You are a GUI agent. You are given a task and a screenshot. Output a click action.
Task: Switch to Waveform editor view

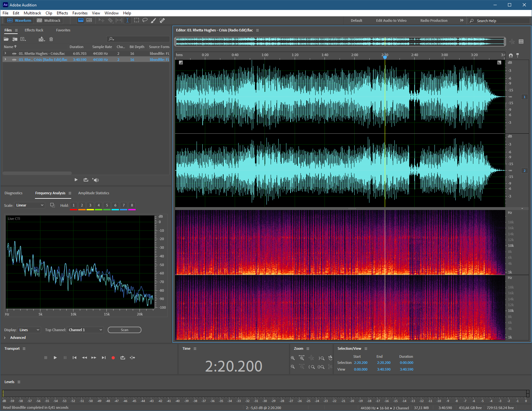[19, 21]
